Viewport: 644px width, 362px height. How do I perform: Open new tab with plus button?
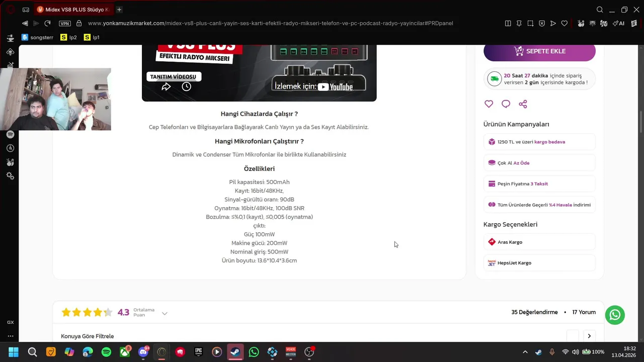[x=119, y=10]
